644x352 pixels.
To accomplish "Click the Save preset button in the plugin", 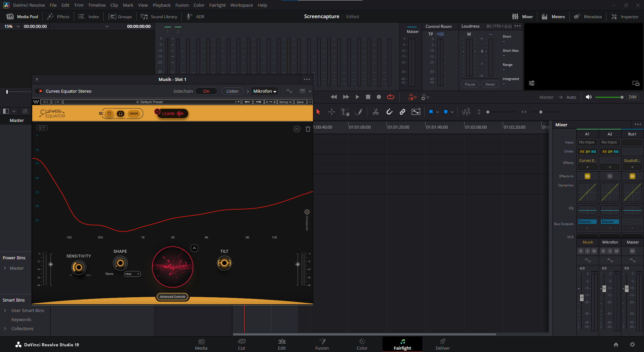I will [300, 102].
